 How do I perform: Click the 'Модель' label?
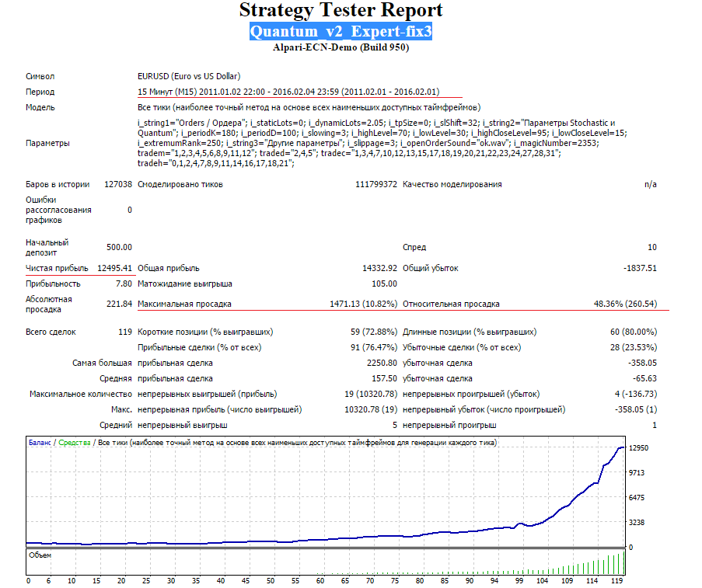(40, 107)
